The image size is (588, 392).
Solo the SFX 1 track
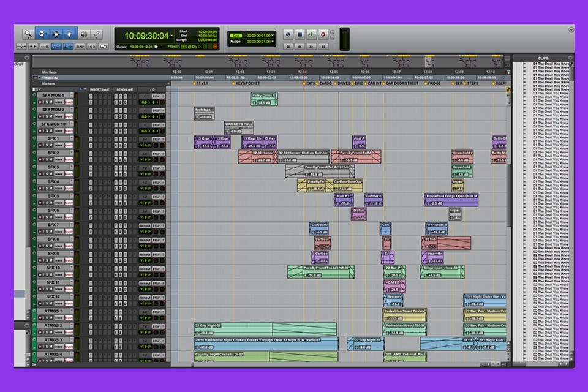[x=45, y=145]
